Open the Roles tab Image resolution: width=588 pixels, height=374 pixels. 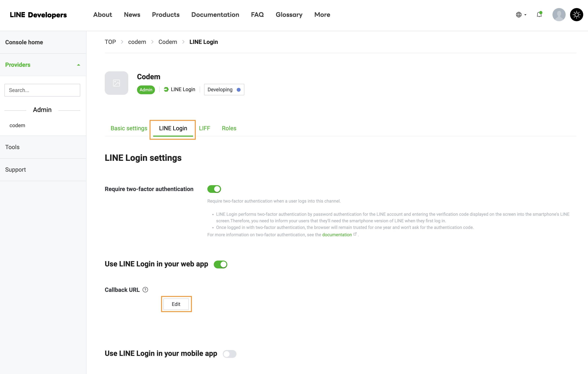coord(229,128)
